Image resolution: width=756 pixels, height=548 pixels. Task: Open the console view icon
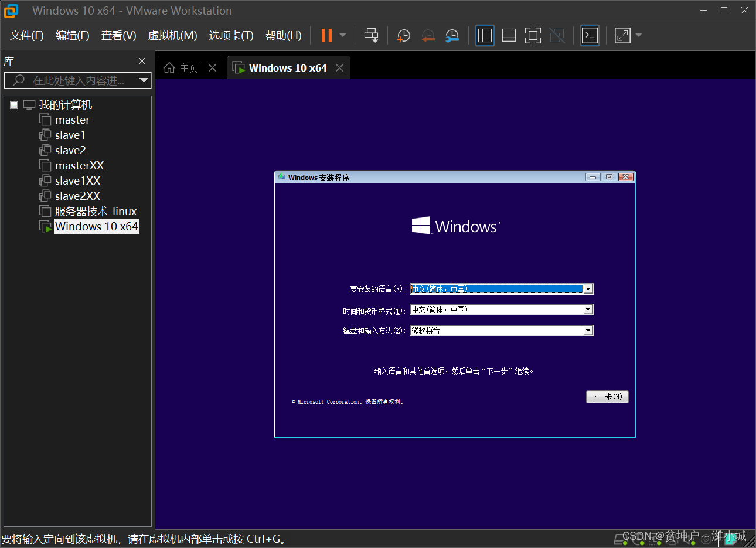click(x=590, y=35)
